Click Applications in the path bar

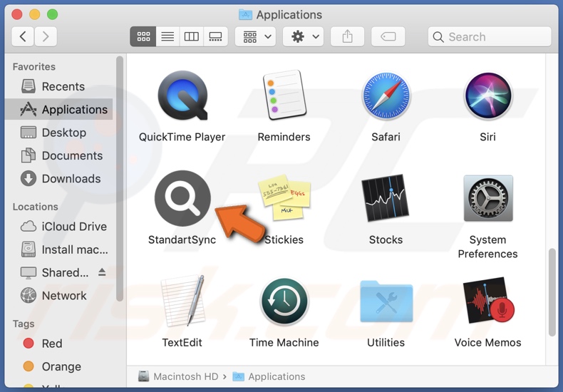click(x=269, y=376)
